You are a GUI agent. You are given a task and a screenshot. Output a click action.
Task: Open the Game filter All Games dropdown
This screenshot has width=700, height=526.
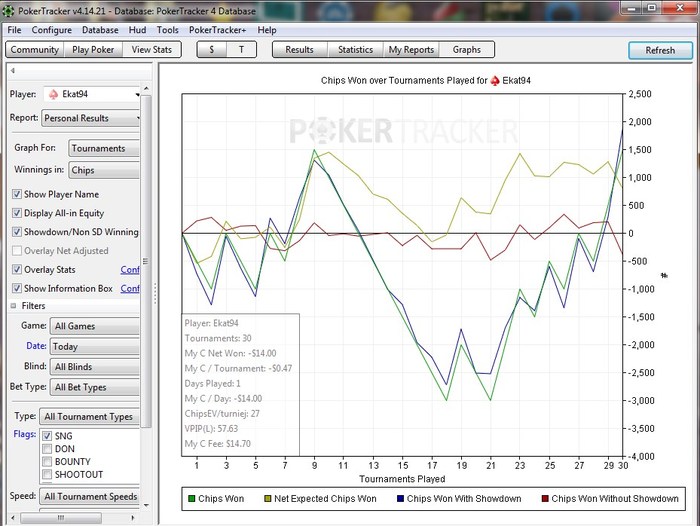tap(95, 326)
